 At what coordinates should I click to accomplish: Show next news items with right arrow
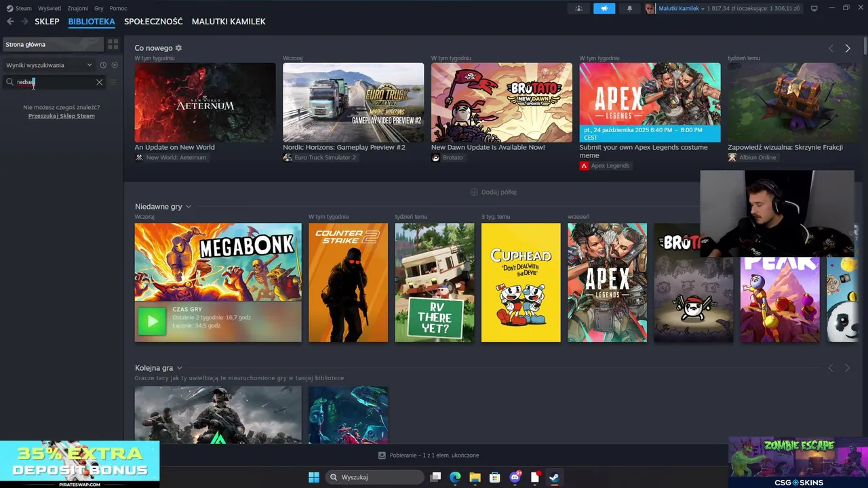tap(847, 48)
